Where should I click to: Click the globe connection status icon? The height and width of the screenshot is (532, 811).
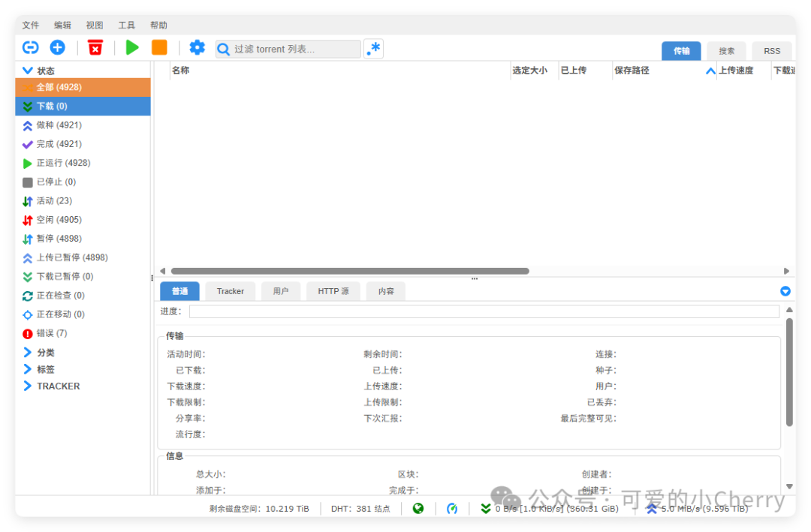(418, 508)
